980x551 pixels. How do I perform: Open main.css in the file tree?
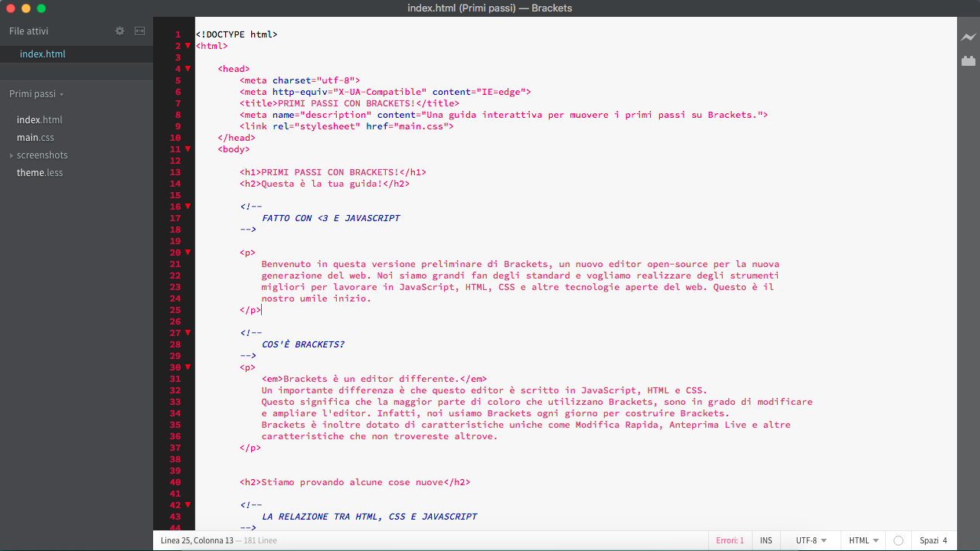[35, 138]
